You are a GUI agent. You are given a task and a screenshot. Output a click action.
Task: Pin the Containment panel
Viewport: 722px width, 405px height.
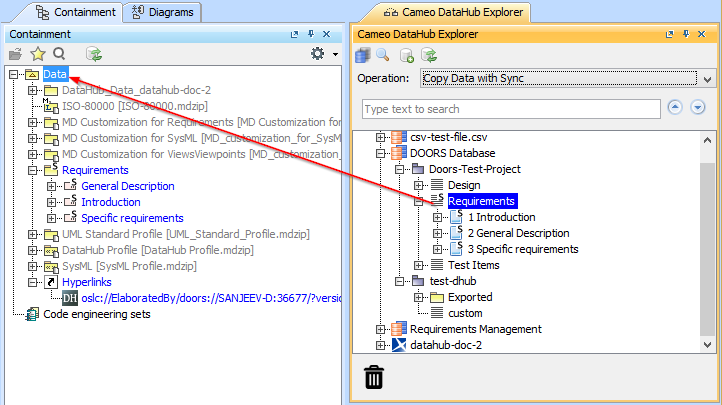pyautogui.click(x=311, y=34)
